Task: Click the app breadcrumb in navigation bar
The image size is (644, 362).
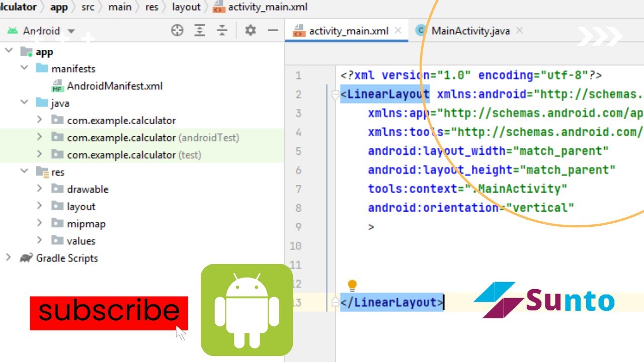Action: (59, 7)
